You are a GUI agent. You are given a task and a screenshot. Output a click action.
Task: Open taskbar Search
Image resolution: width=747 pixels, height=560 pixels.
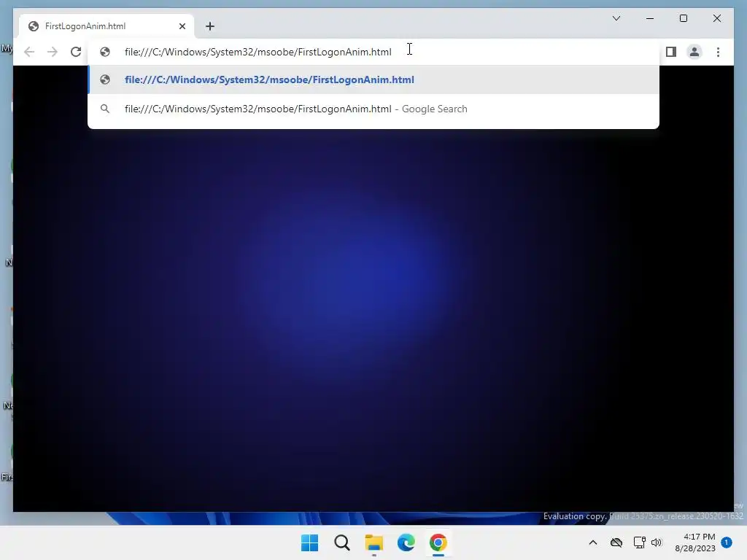341,542
